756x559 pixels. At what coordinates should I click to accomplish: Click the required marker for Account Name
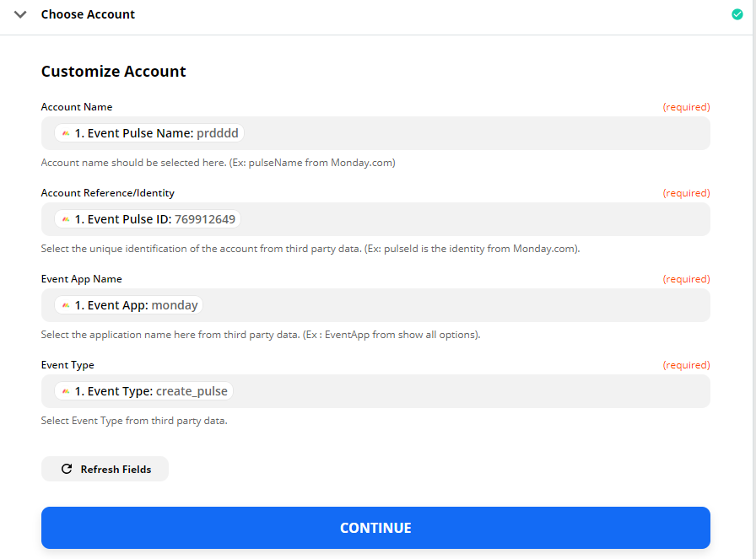click(x=686, y=107)
